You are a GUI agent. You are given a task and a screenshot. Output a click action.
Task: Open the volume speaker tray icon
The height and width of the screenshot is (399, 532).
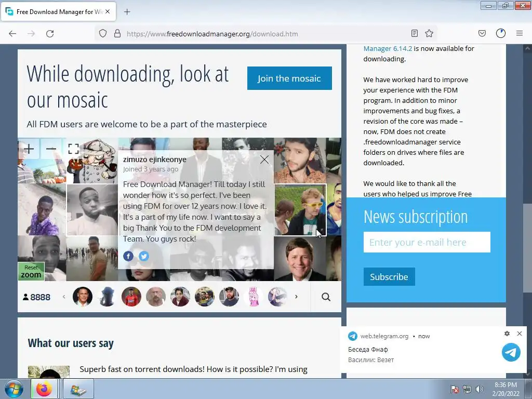point(480,389)
